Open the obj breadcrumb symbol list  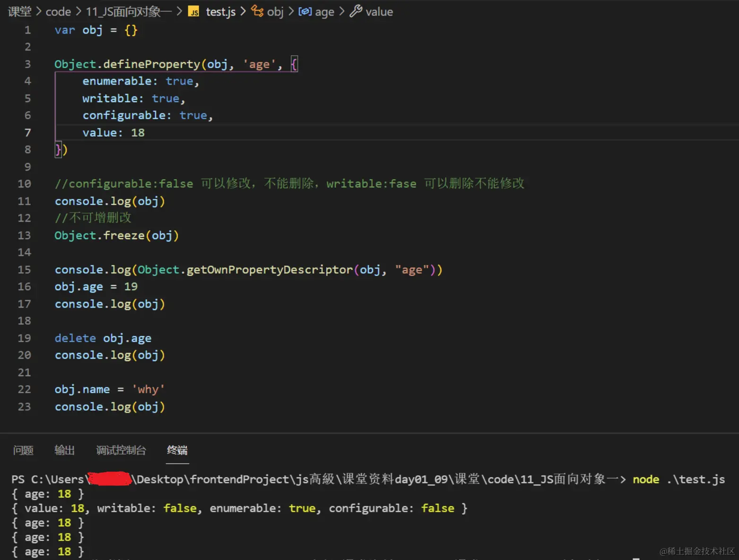coord(275,12)
